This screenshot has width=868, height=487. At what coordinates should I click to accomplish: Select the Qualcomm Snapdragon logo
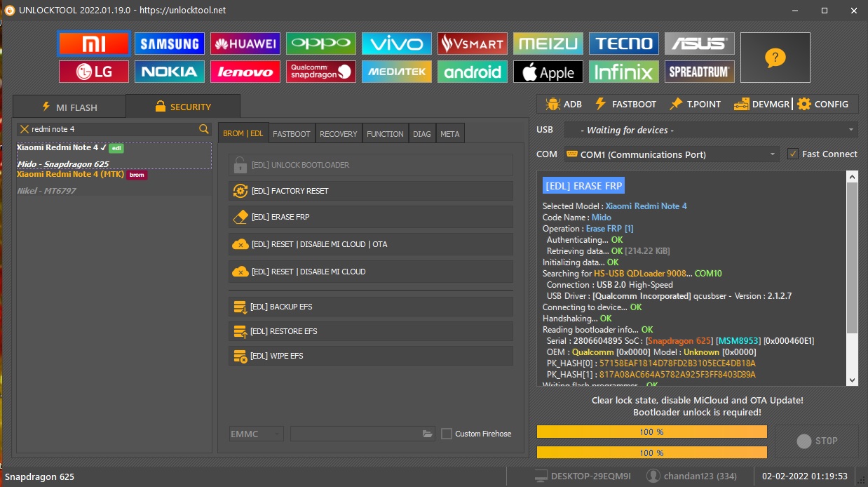click(x=321, y=72)
